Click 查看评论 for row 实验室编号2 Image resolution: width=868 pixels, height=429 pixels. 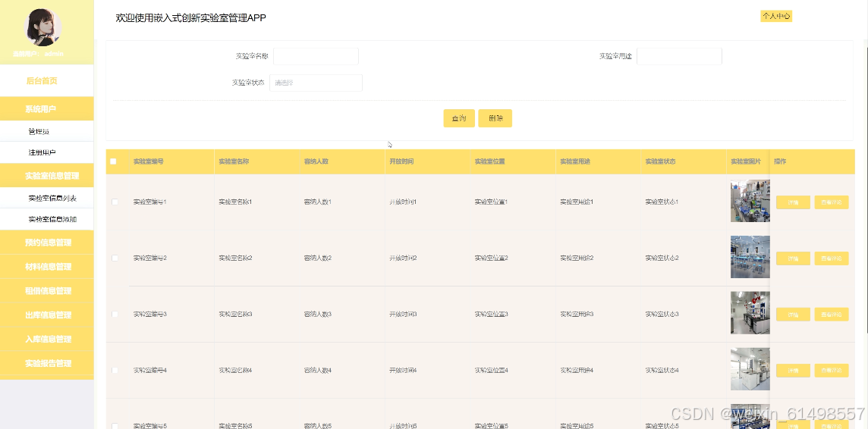[832, 258]
